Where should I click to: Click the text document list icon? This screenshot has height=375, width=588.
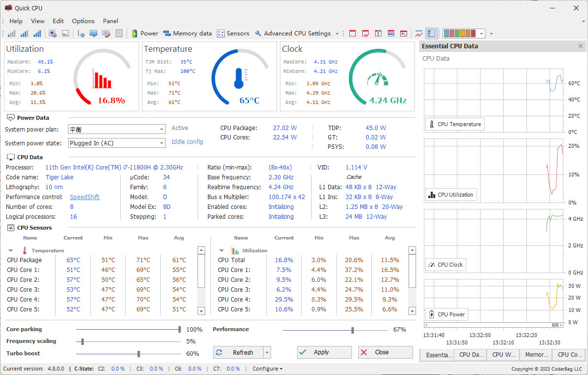[x=119, y=34]
